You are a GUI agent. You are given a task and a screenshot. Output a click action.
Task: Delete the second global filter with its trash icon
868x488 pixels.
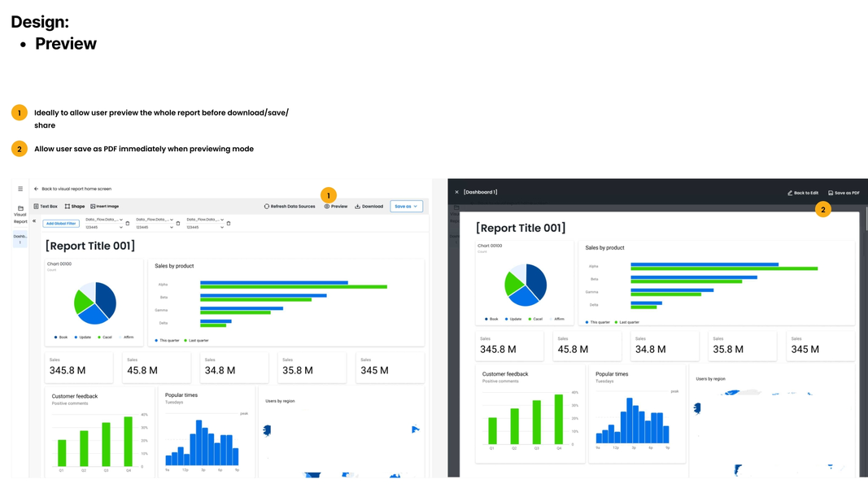coord(177,224)
